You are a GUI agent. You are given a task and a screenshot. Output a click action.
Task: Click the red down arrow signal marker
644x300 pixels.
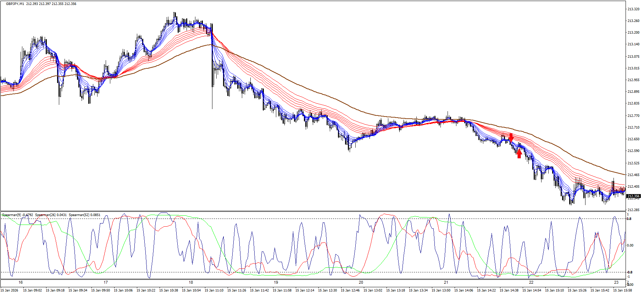[511, 137]
